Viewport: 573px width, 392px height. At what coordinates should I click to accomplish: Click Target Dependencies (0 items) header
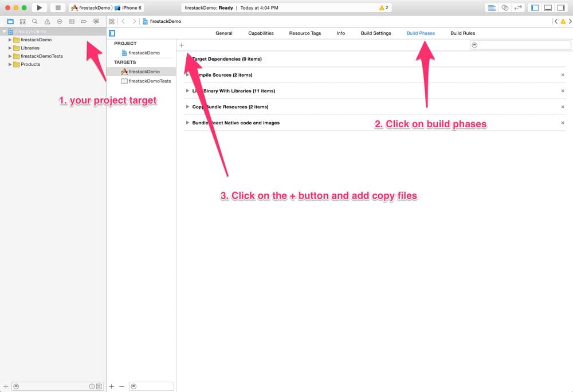coord(226,59)
